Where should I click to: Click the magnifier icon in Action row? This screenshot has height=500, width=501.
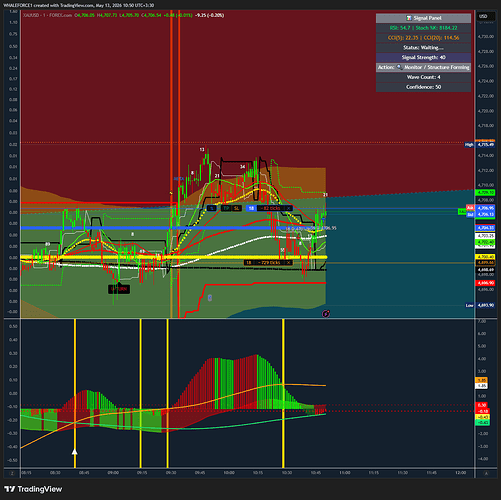coord(399,67)
